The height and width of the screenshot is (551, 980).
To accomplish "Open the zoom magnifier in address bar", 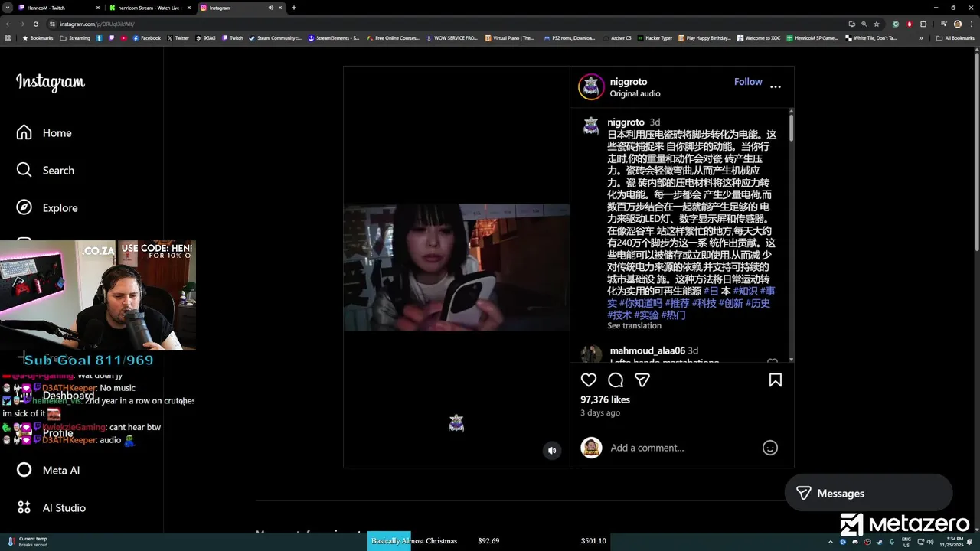I will pos(864,24).
